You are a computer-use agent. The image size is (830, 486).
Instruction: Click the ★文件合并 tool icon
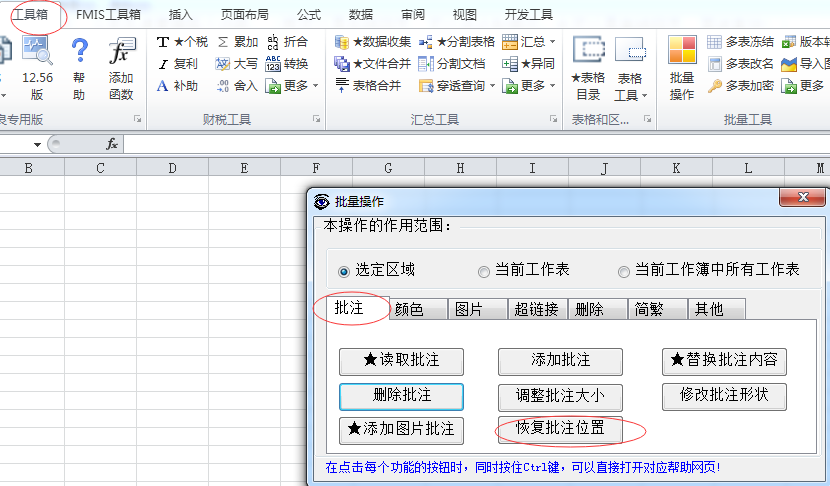coord(342,64)
